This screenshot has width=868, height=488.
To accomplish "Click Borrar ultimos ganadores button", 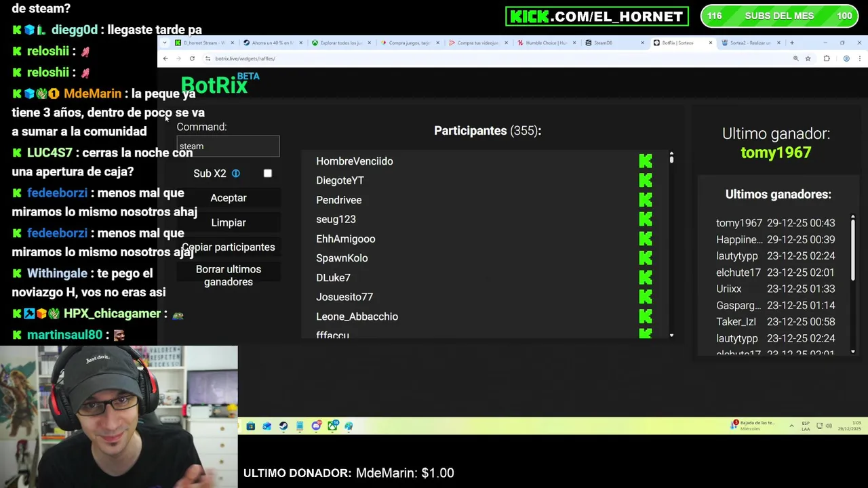I will point(229,276).
